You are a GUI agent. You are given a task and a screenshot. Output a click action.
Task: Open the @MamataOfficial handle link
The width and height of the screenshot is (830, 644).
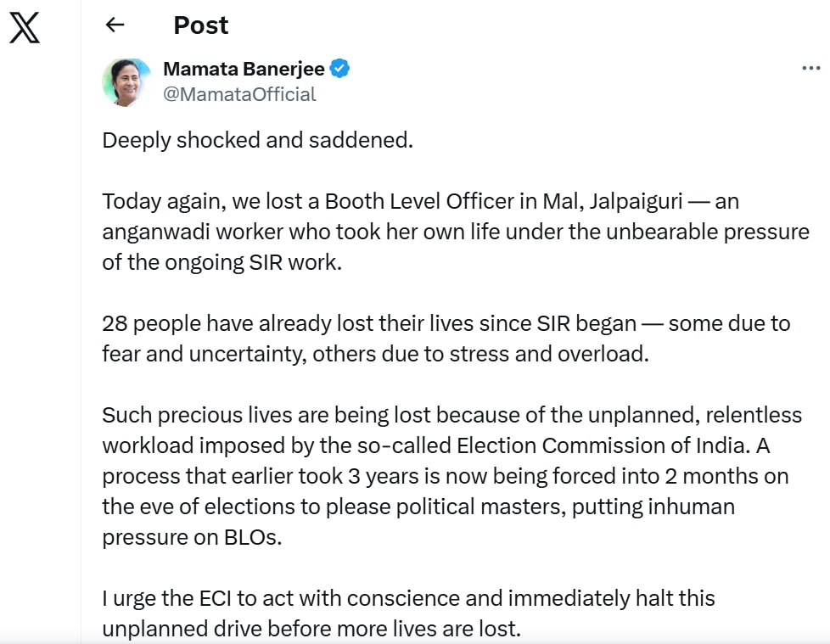(x=239, y=94)
